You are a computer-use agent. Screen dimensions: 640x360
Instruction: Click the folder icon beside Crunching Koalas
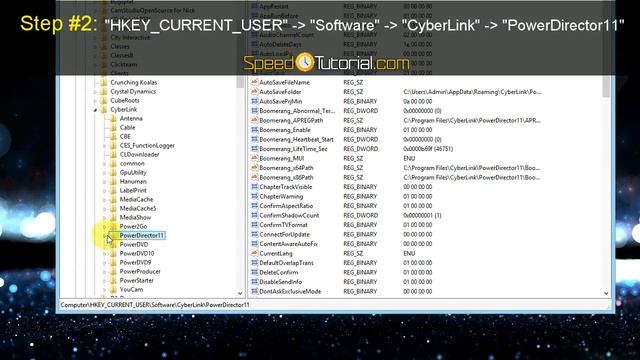104,82
